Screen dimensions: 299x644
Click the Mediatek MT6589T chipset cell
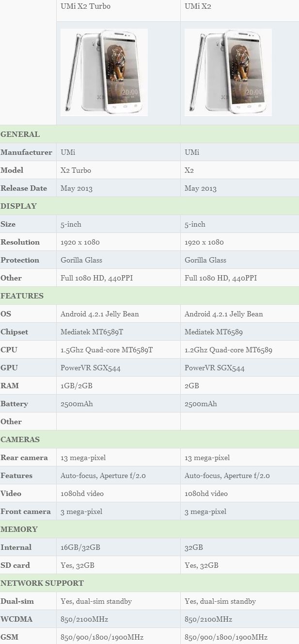(x=92, y=332)
